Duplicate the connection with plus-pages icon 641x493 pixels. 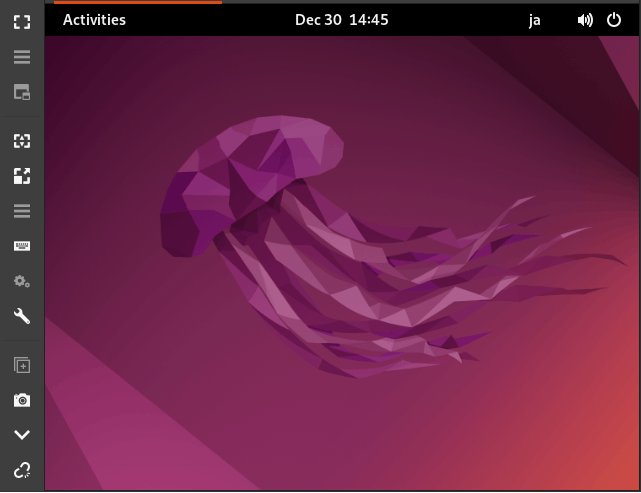click(22, 365)
